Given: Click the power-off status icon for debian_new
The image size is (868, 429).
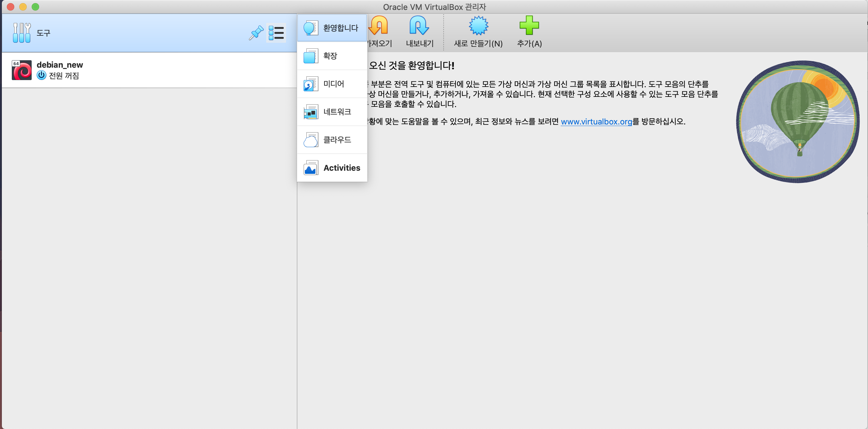Looking at the screenshot, I should click(x=42, y=75).
